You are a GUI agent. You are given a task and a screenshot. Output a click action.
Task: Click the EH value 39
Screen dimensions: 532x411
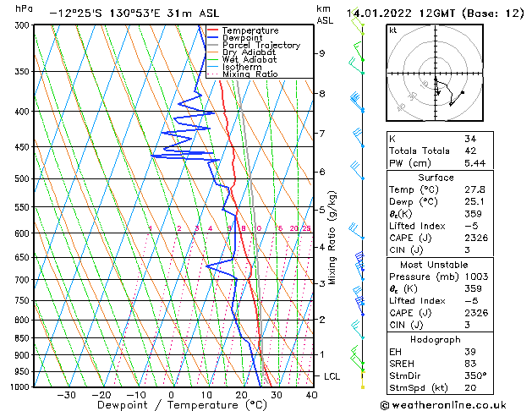[x=470, y=352]
